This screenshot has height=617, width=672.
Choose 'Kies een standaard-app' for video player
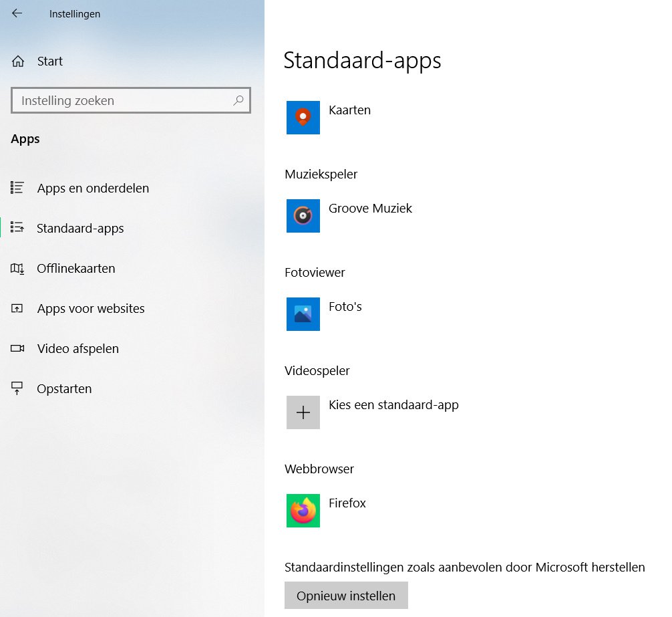point(393,405)
